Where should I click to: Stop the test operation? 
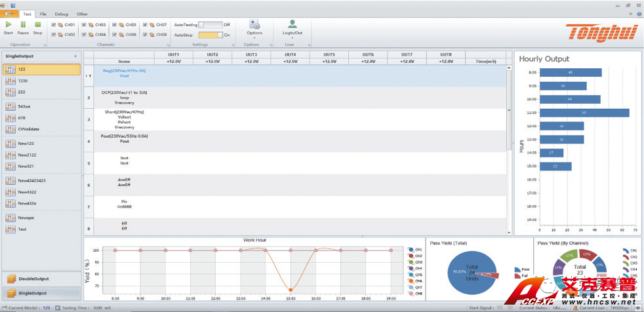click(x=37, y=25)
